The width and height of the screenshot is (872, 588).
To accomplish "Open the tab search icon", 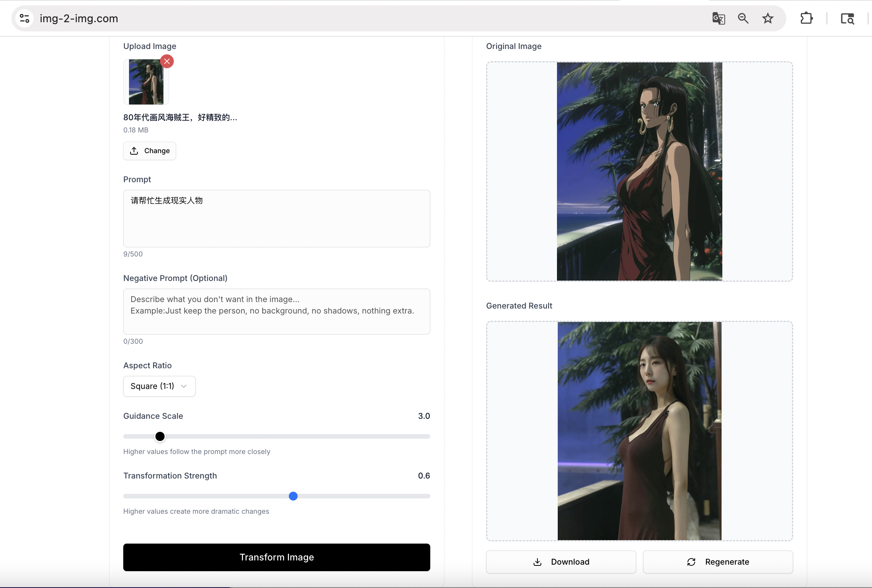I will coord(848,18).
